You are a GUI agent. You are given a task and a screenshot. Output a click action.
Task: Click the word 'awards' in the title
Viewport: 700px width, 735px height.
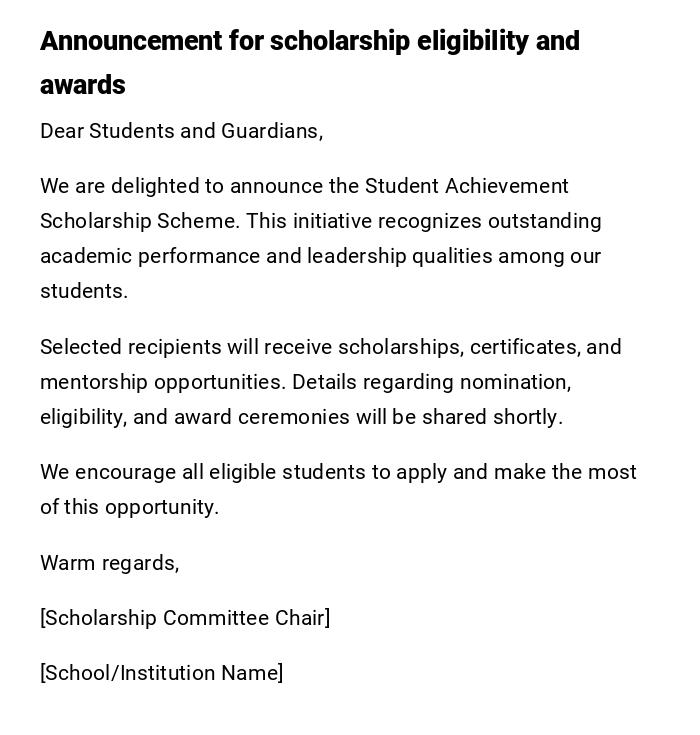point(83,86)
